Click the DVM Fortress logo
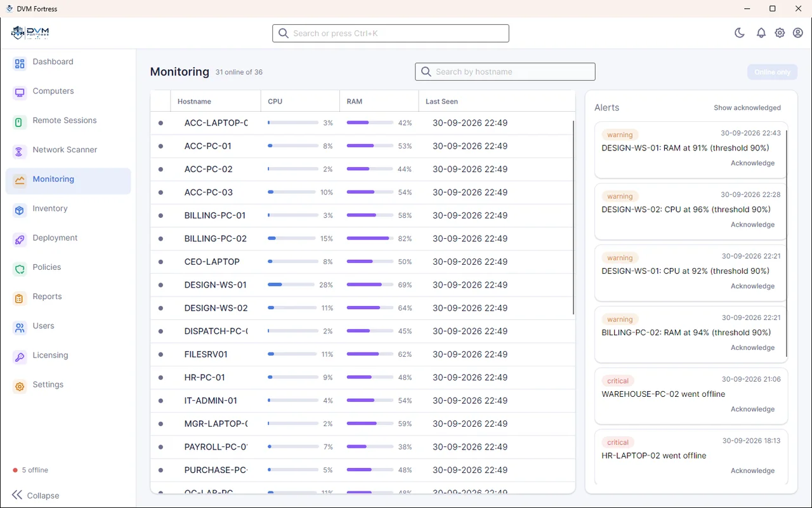The height and width of the screenshot is (508, 812). (30, 33)
